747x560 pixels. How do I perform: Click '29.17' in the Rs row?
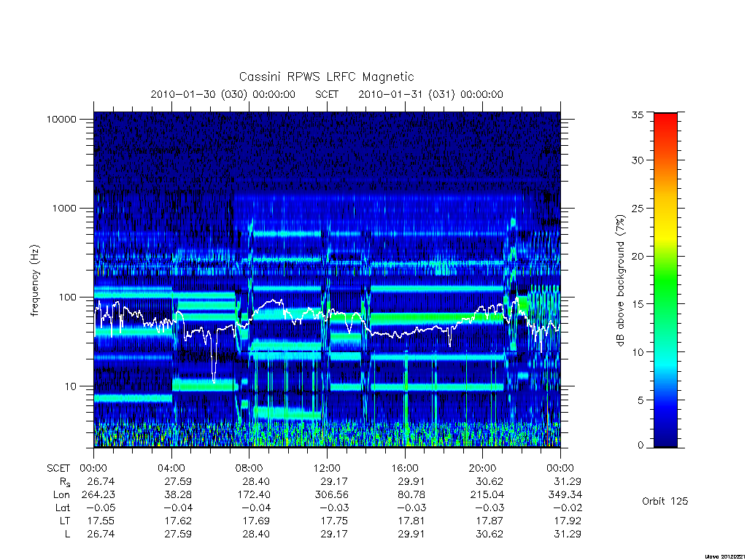[x=334, y=481]
